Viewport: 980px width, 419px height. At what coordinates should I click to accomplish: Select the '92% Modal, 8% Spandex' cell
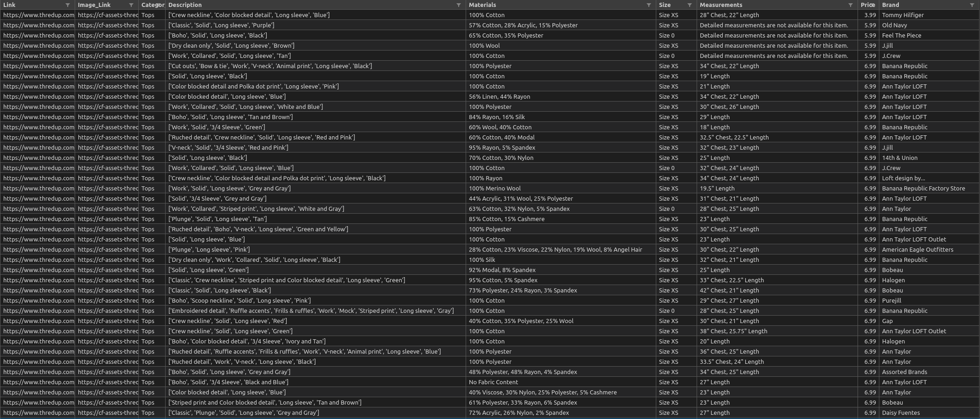pyautogui.click(x=561, y=270)
